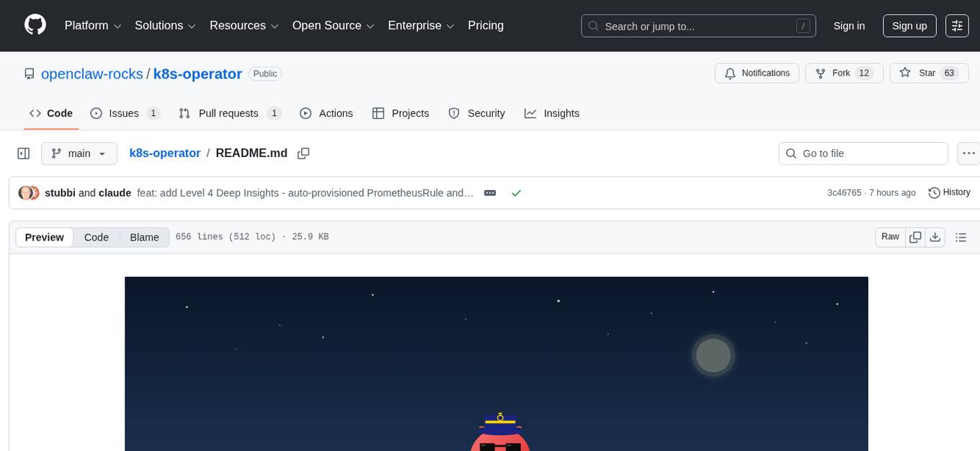Open commit status checks via green checkmark

(x=517, y=193)
